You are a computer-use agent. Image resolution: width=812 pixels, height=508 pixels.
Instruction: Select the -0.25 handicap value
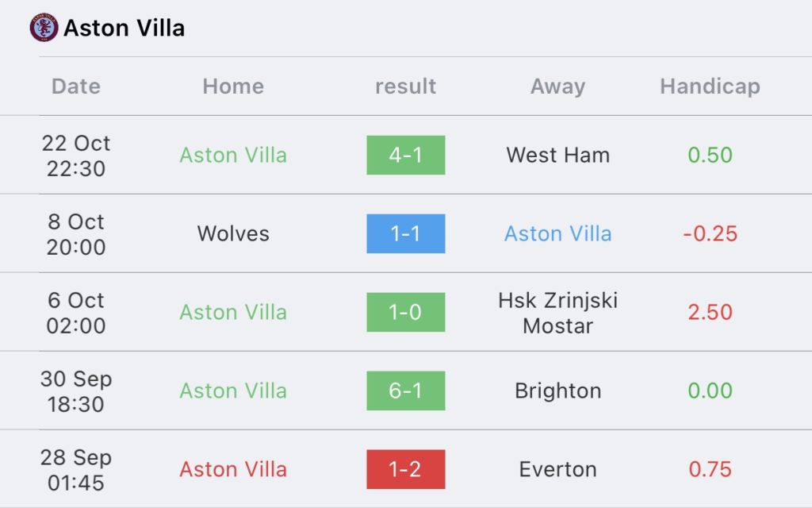coord(710,234)
